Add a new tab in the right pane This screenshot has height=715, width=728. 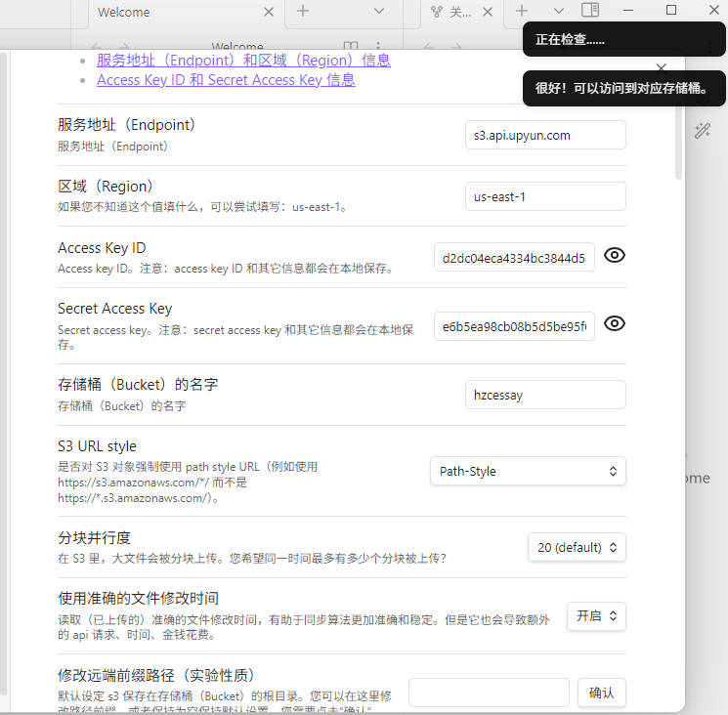522,11
